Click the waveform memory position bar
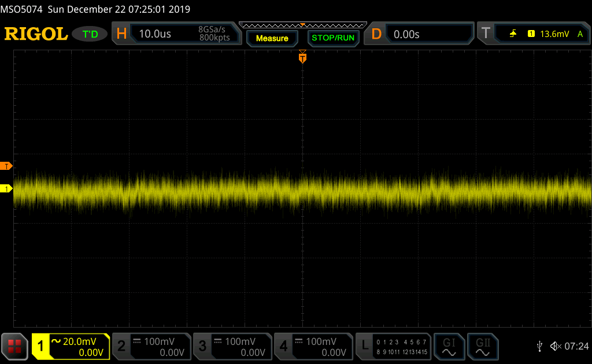Image resolution: width=592 pixels, height=364 pixels. click(303, 25)
